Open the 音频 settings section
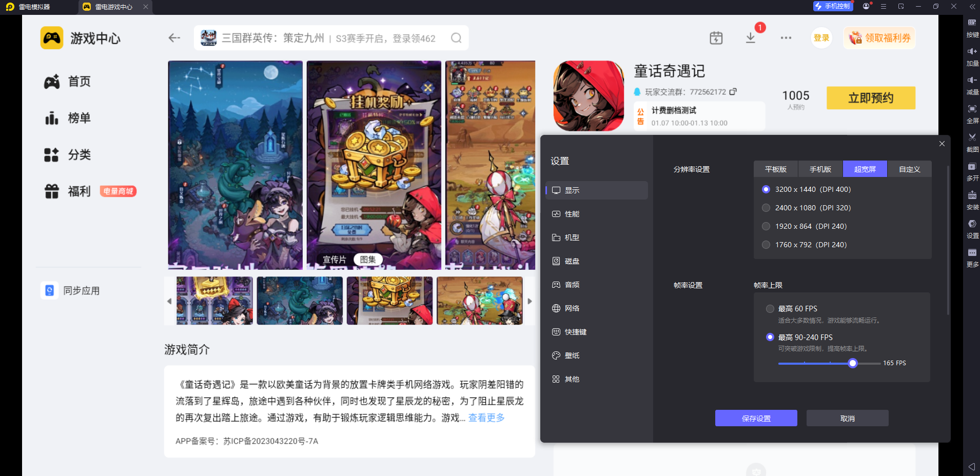 tap(597, 285)
